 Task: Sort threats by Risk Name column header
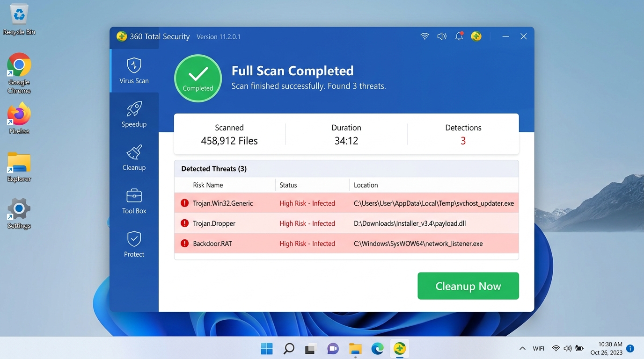tap(208, 185)
